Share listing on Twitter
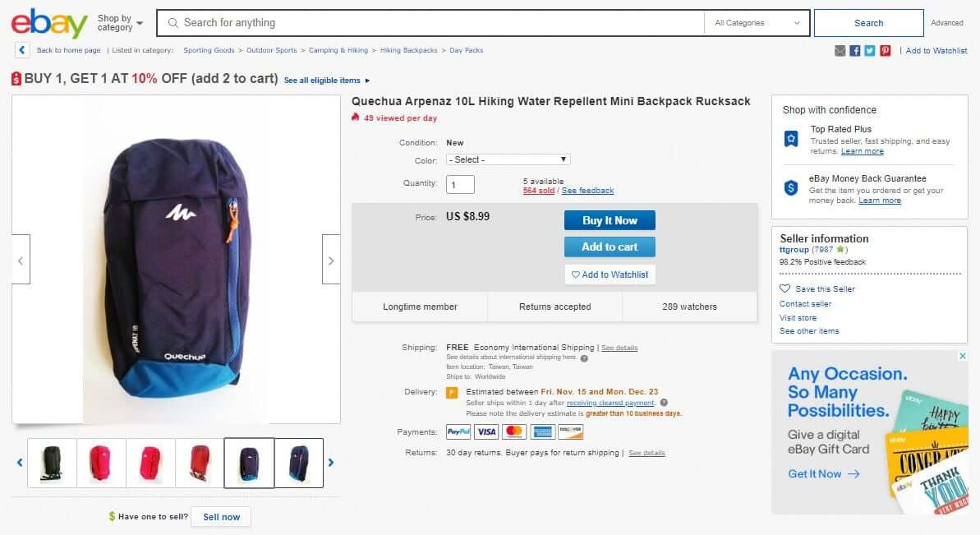The height and width of the screenshot is (535, 980). tap(870, 51)
